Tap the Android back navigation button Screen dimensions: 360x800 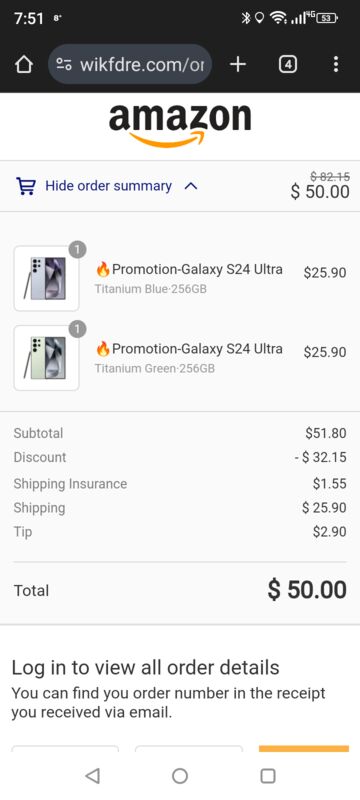pos(92,776)
